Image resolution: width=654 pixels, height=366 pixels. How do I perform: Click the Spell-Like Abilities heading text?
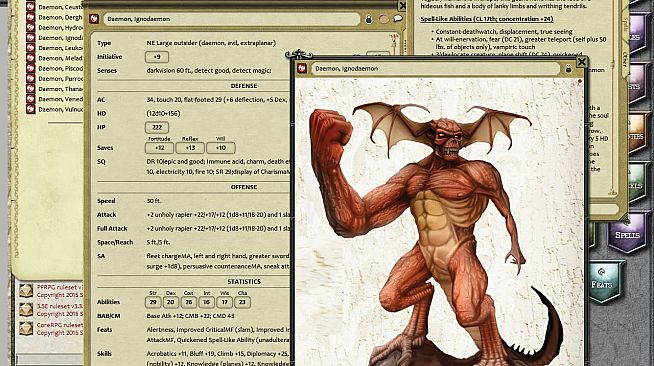(486, 19)
